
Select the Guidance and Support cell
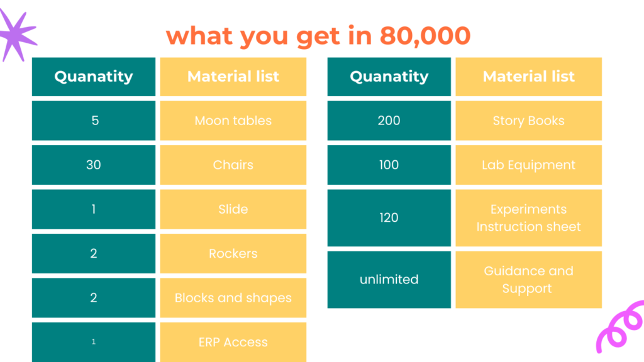pyautogui.click(x=528, y=280)
